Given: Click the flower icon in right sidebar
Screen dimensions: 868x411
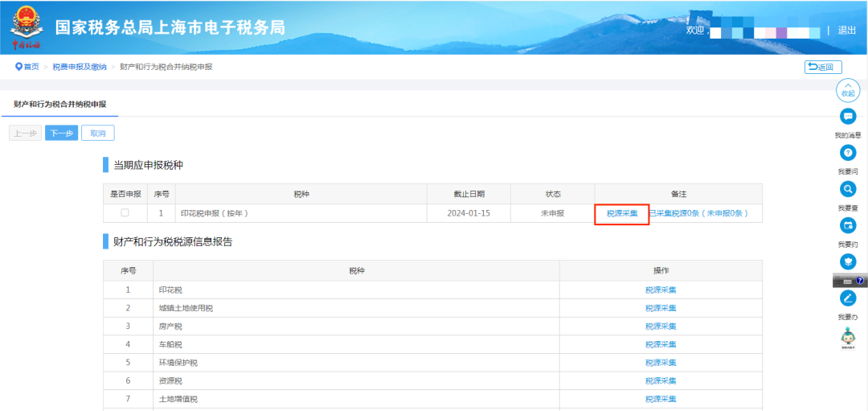Looking at the screenshot, I should (x=848, y=261).
